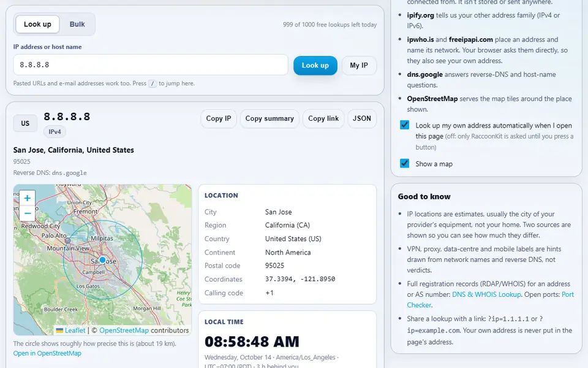Click San Jose, California, United States heading
This screenshot has width=588, height=368.
click(73, 150)
